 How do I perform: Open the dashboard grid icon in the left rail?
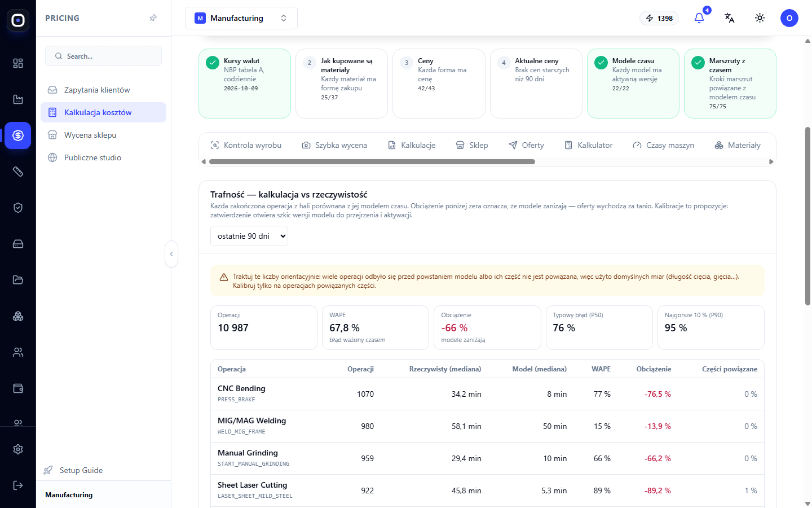(18, 63)
